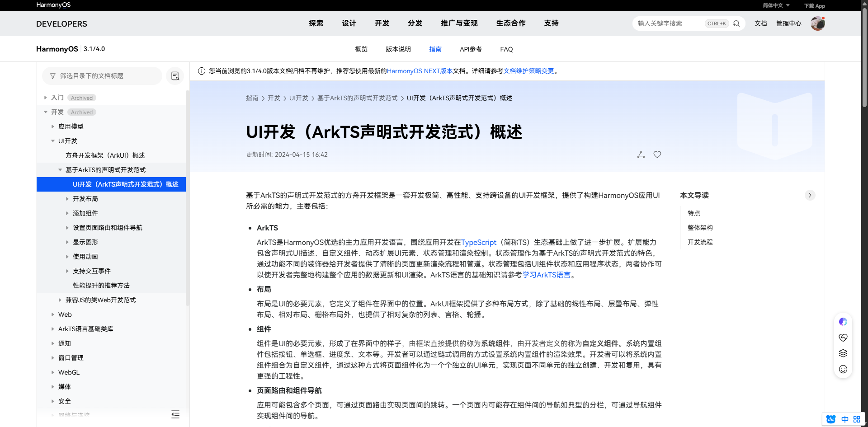Switch to the 概览 tab
868x427 pixels.
pyautogui.click(x=361, y=49)
